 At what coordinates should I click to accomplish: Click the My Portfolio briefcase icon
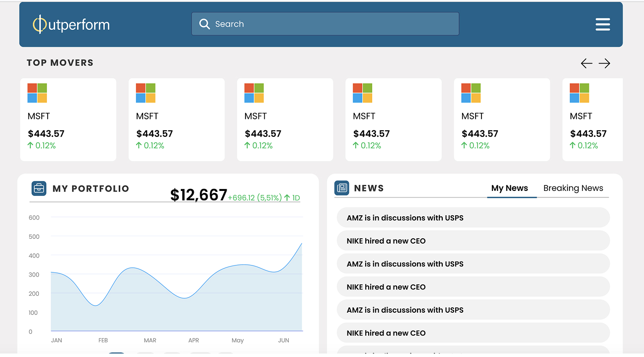pos(39,188)
